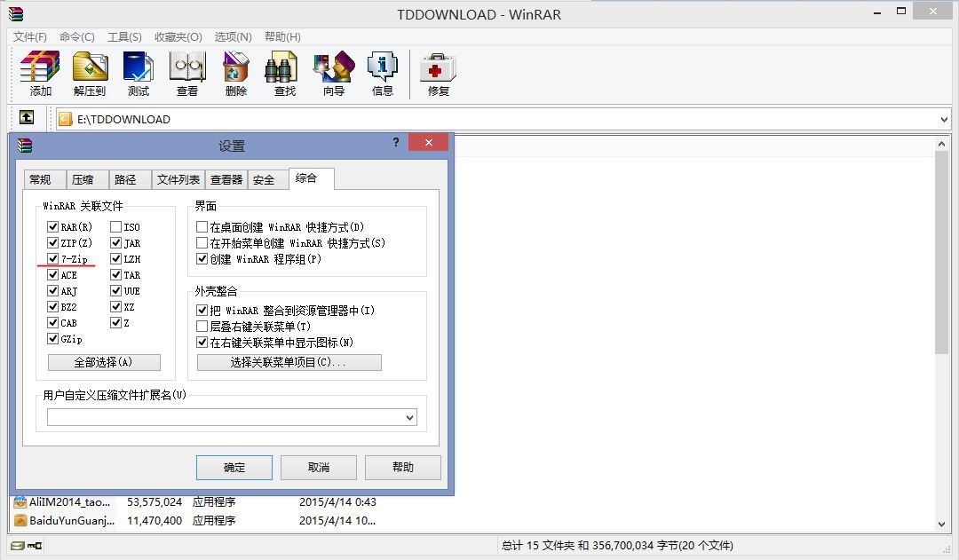Screen dimensions: 959x560
Task: Click the 11,470,400 file size cell
Action: point(155,520)
